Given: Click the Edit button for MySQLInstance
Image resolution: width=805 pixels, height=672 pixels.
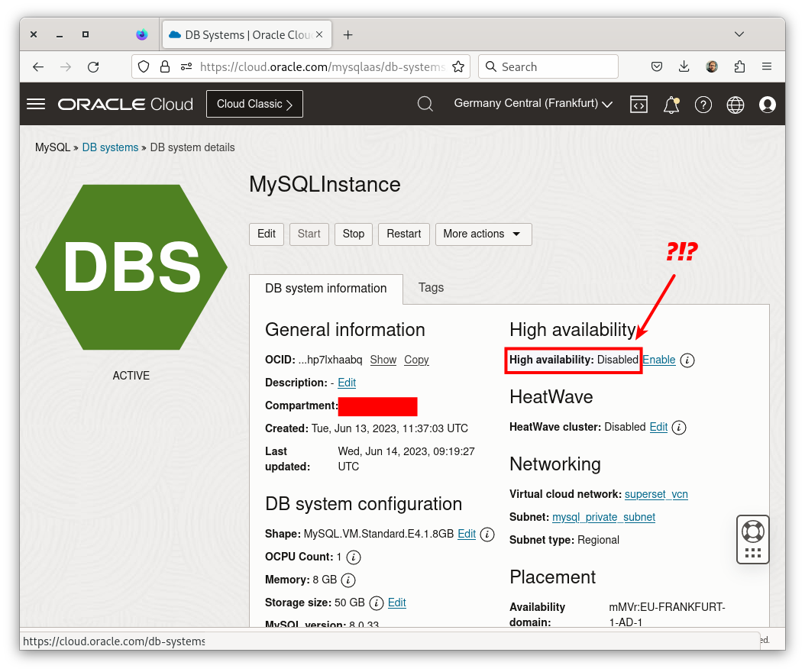Looking at the screenshot, I should 267,234.
